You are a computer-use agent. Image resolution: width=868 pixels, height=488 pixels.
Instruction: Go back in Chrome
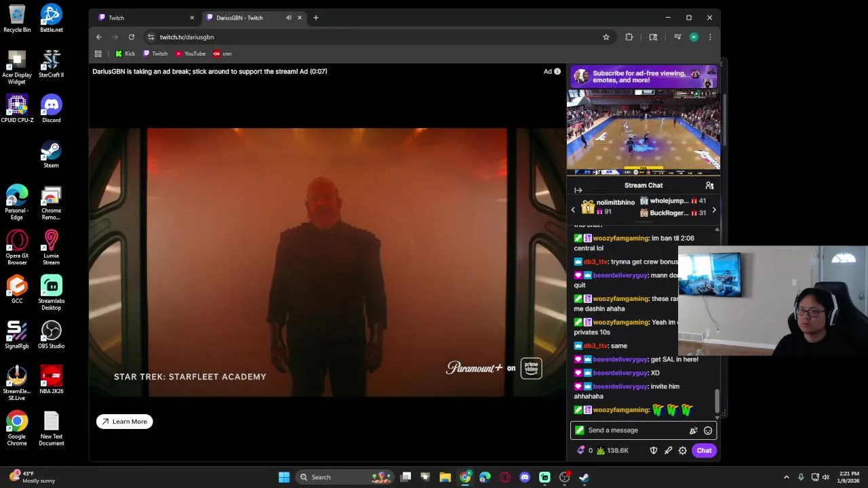pyautogui.click(x=99, y=37)
